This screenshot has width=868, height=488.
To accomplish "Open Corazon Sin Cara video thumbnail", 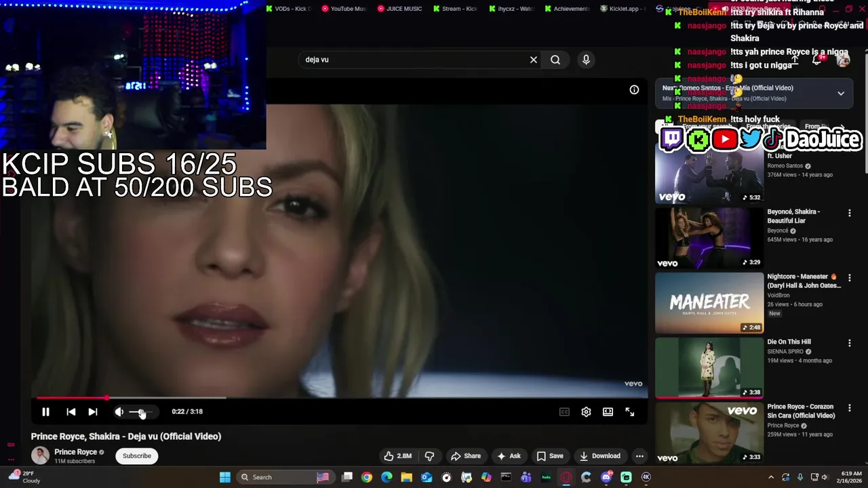I will click(709, 432).
